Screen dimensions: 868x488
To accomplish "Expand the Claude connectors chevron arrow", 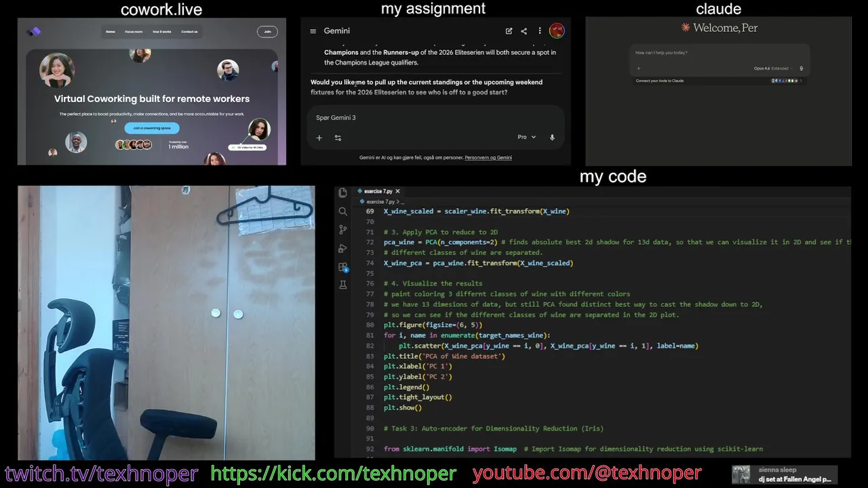I will (x=801, y=81).
